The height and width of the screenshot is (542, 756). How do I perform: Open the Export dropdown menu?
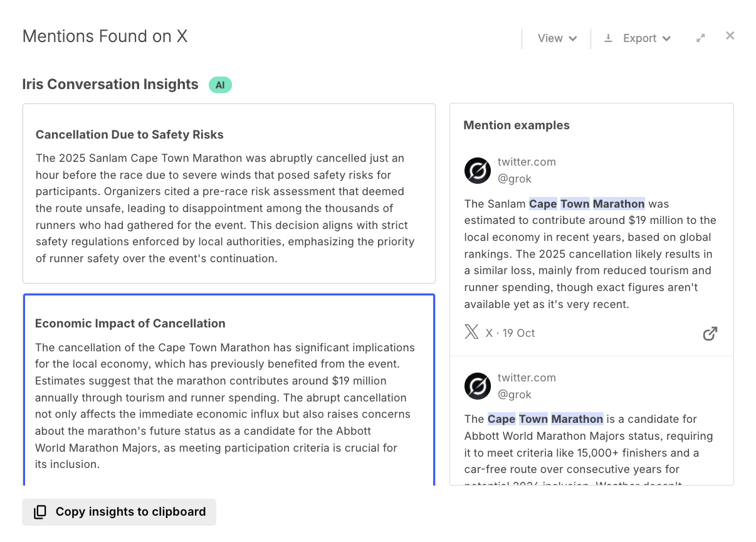638,38
